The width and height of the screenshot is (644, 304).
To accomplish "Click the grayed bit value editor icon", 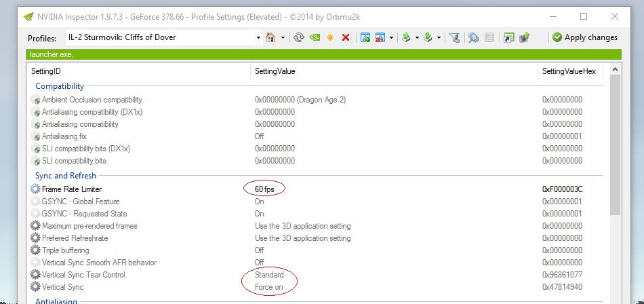I will [x=489, y=37].
